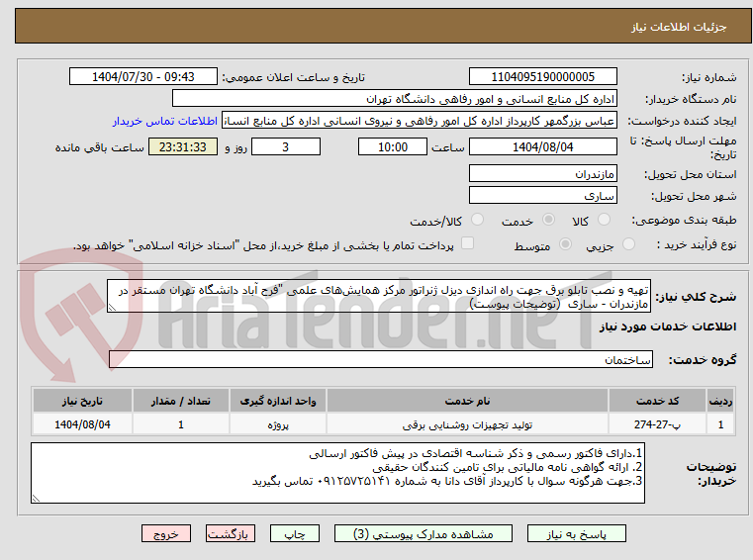The image size is (753, 560).
Task: Click the اطلاعات خدمات مورد نیاز heading
Action: pos(668,327)
